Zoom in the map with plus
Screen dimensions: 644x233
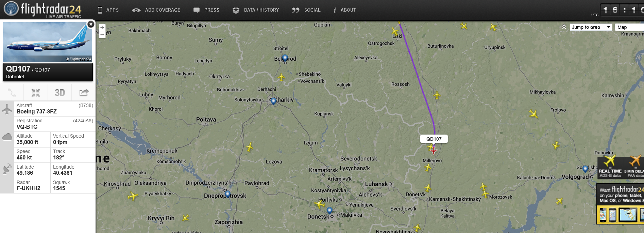pyautogui.click(x=102, y=28)
